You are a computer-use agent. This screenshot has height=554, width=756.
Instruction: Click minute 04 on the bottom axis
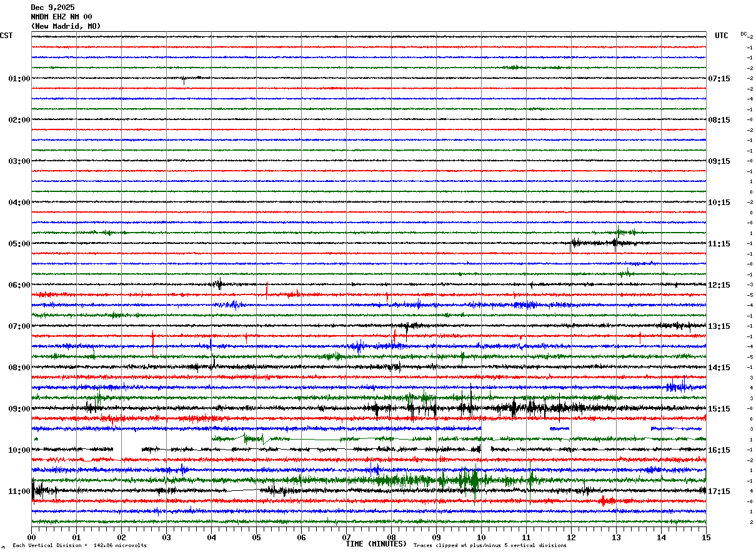click(x=211, y=537)
